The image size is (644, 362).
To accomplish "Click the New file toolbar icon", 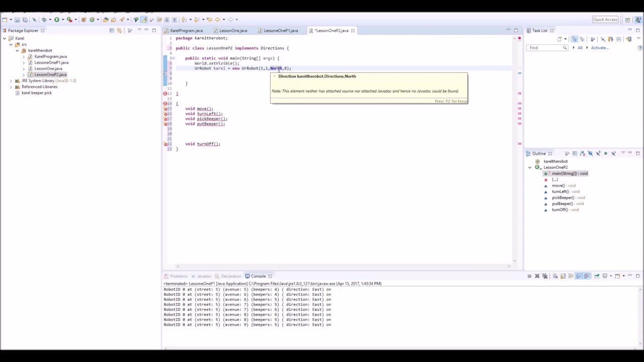I will coord(4,20).
